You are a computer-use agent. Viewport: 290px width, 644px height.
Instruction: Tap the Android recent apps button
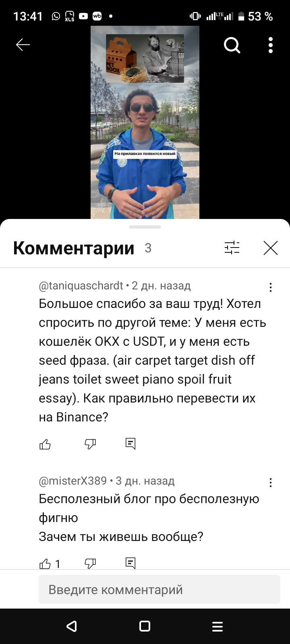(x=217, y=626)
